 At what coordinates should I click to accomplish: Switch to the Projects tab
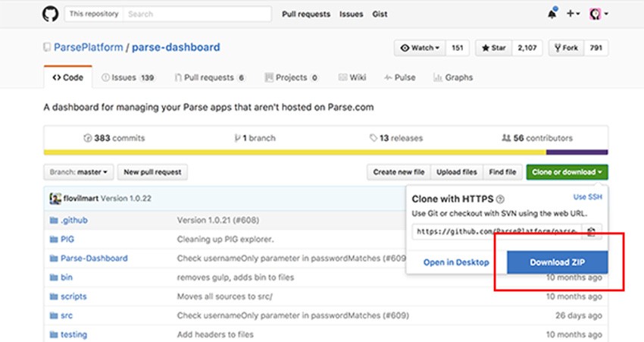coord(291,77)
